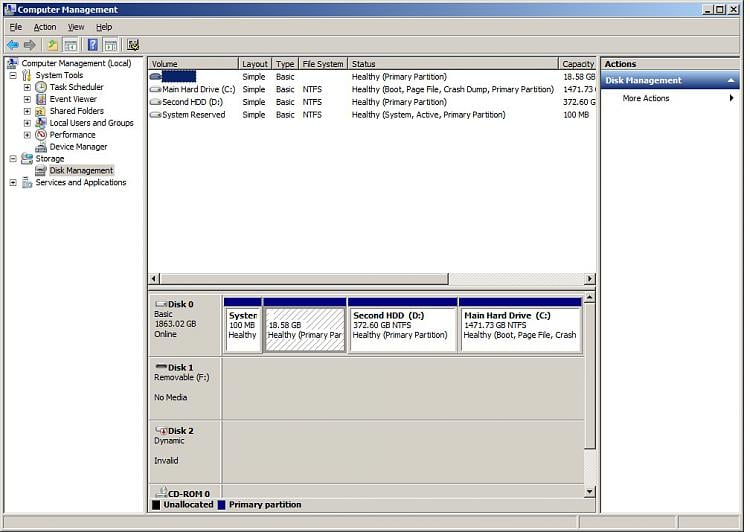750x532 pixels.
Task: Click the disk view vertical scrollbar thumb
Action: 590,376
